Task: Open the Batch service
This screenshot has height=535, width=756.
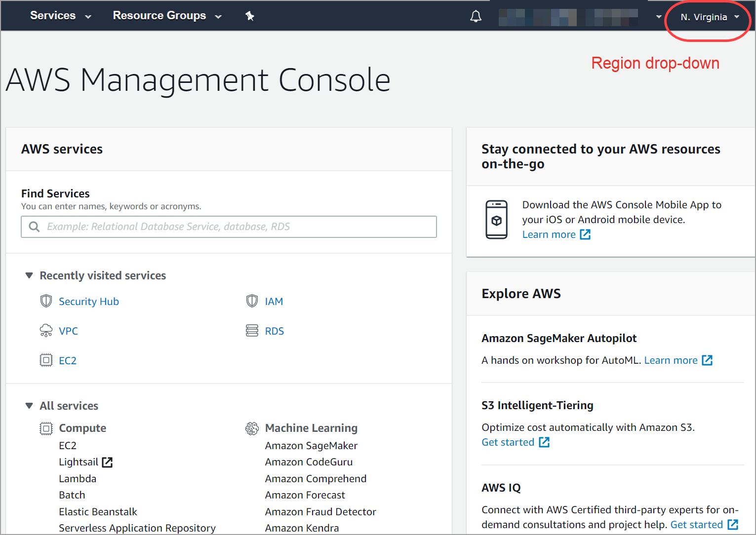Action: tap(72, 495)
